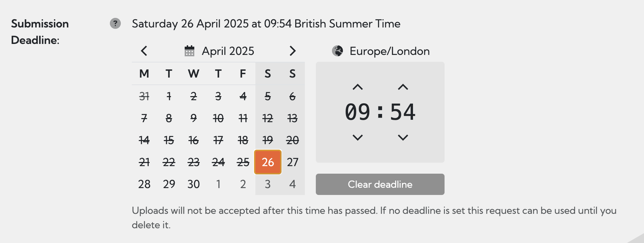
Task: Increase the minutes with up arrow
Action: (x=403, y=87)
